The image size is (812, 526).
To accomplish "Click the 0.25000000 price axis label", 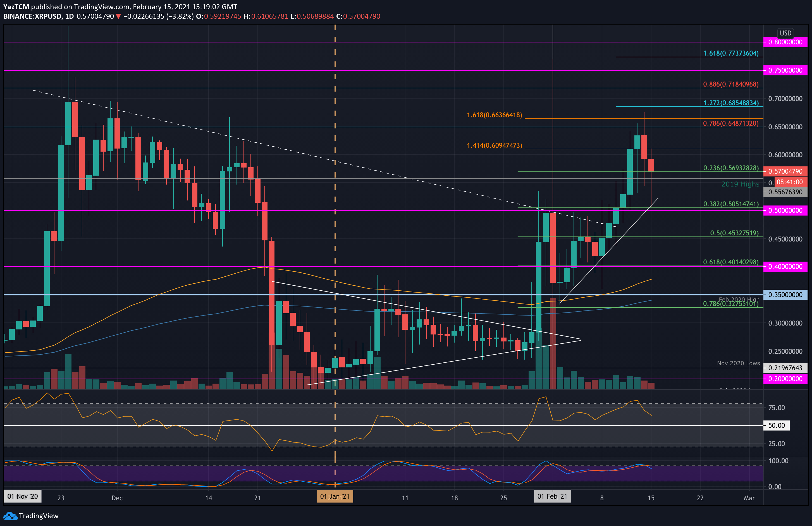I will [785, 351].
